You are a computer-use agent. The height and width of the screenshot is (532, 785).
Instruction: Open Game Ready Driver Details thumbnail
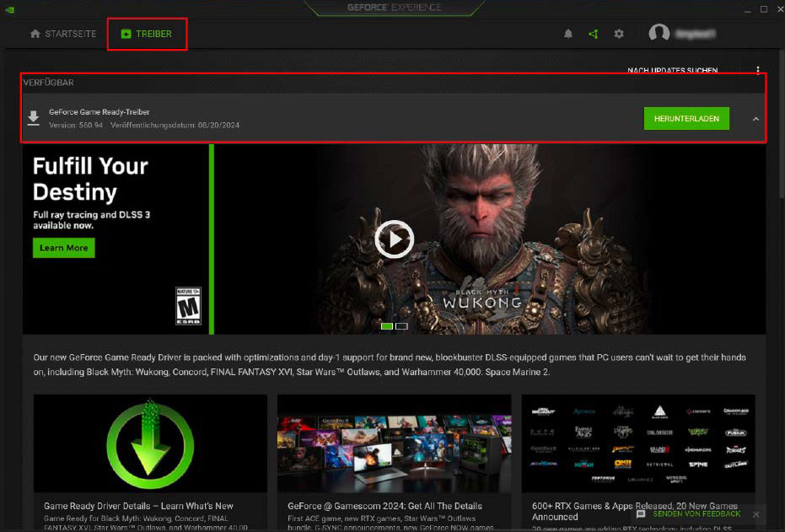tap(150, 444)
